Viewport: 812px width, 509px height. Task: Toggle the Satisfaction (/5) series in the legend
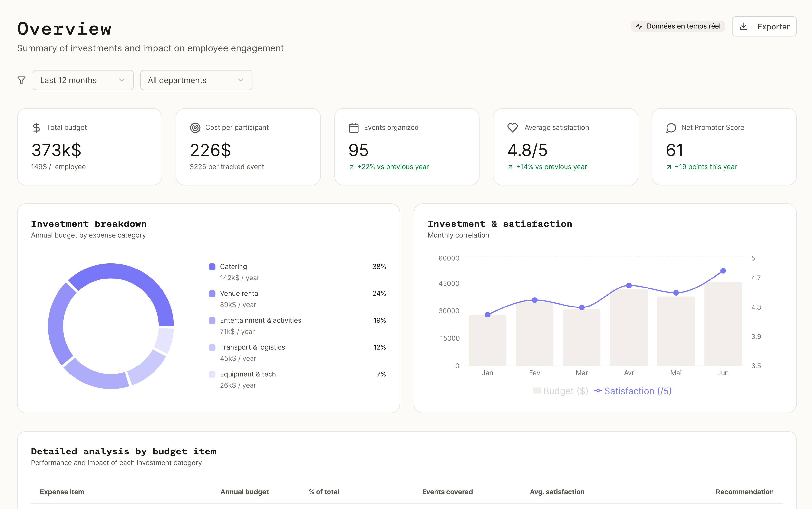(x=633, y=391)
